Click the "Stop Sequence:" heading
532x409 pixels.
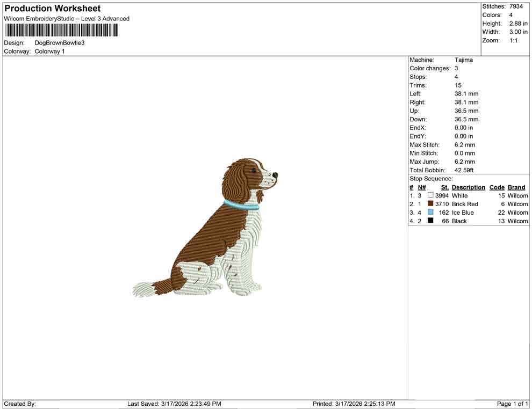(431, 179)
